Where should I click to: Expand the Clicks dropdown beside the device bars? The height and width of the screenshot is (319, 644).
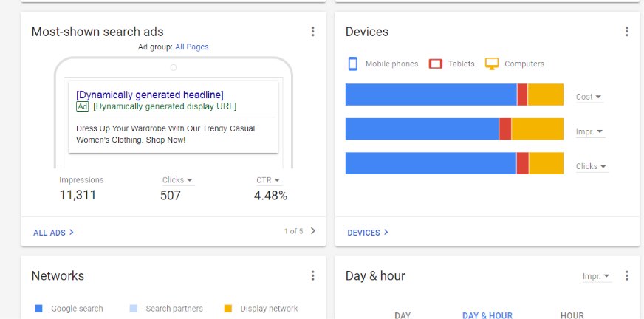point(591,166)
